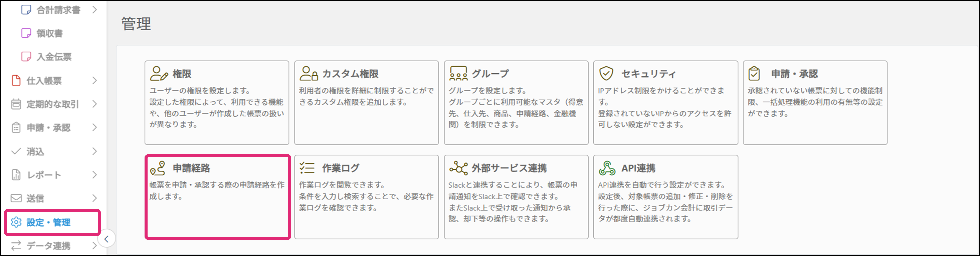Open the セキュリティ card title
This screenshot has height=256, width=980.
click(x=649, y=74)
